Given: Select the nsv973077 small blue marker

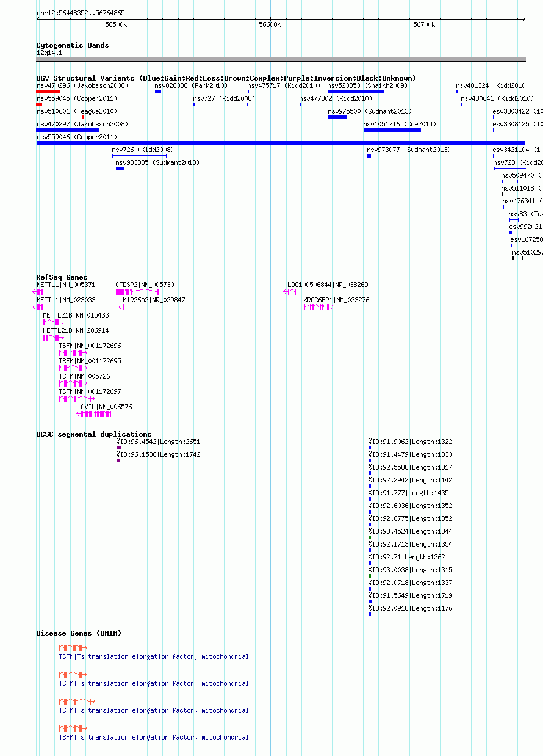Looking at the screenshot, I should click(x=369, y=156).
